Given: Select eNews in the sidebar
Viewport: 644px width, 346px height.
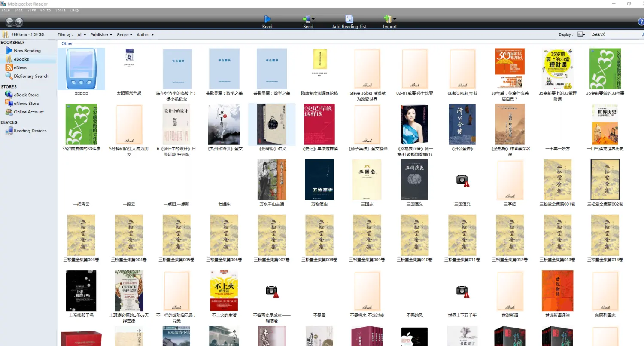Looking at the screenshot, I should click(x=20, y=68).
